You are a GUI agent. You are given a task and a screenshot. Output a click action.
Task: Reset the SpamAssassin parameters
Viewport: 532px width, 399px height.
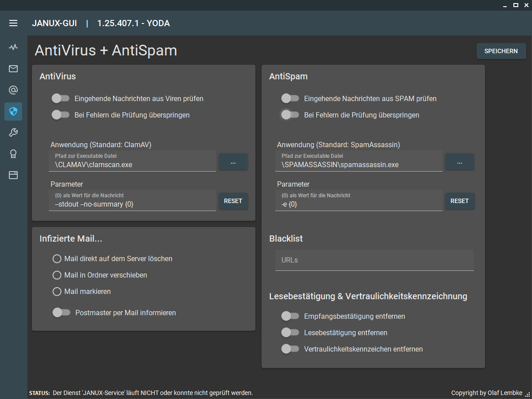(x=459, y=201)
